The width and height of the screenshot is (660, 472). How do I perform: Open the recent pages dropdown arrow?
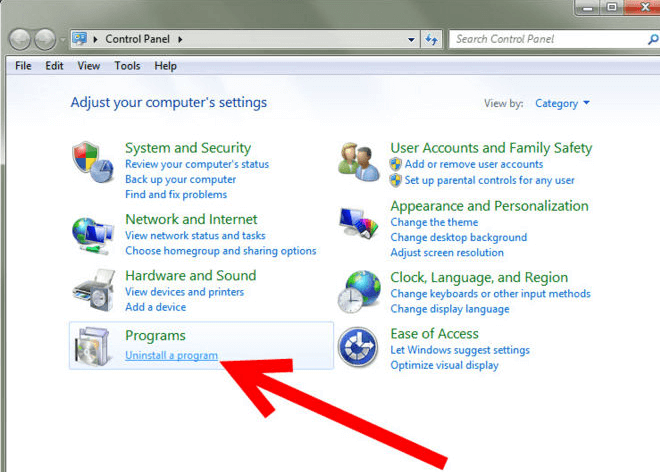[x=62, y=40]
